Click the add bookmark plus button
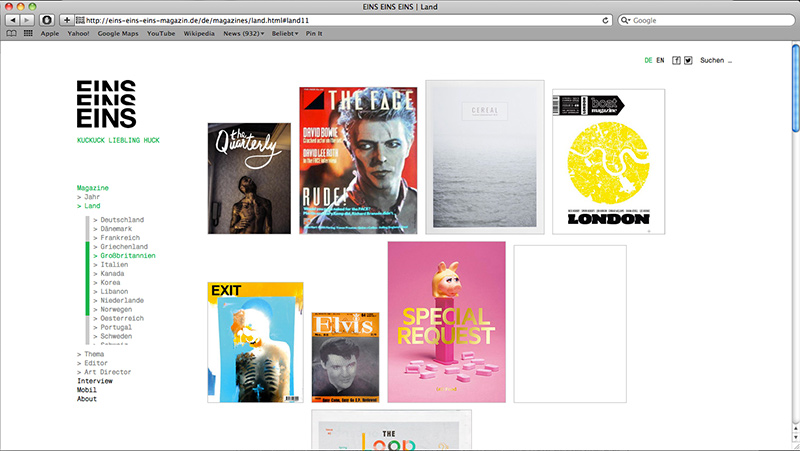Screen dimensions: 800x451 pos(67,20)
